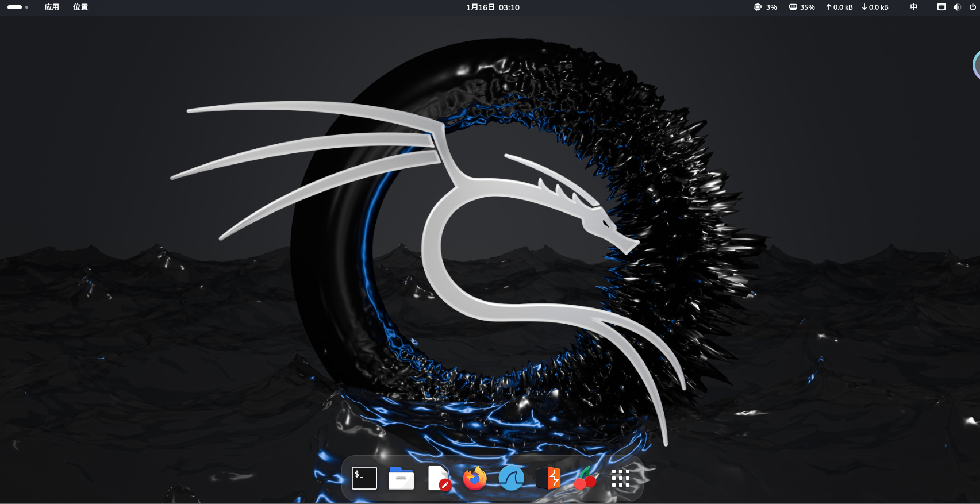The height and width of the screenshot is (504, 980).
Task: Launch the Terminal from the dock
Action: pyautogui.click(x=364, y=478)
